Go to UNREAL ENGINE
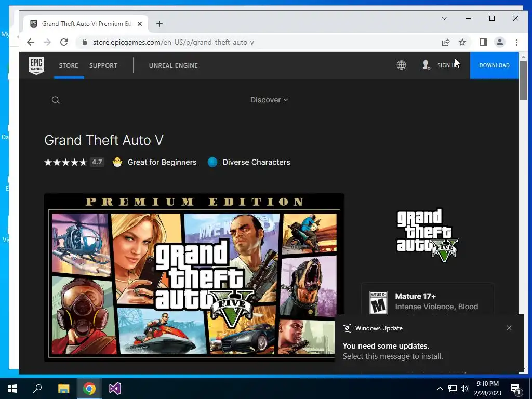The width and height of the screenshot is (532, 399). pos(174,65)
